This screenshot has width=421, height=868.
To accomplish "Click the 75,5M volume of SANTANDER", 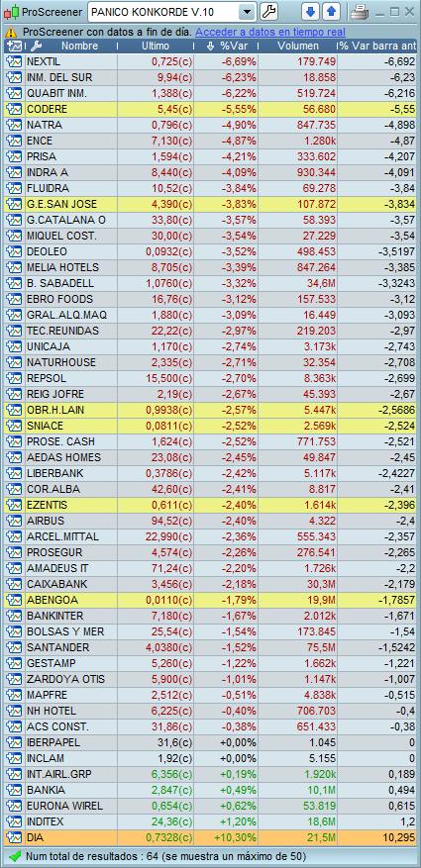I will point(321,647).
